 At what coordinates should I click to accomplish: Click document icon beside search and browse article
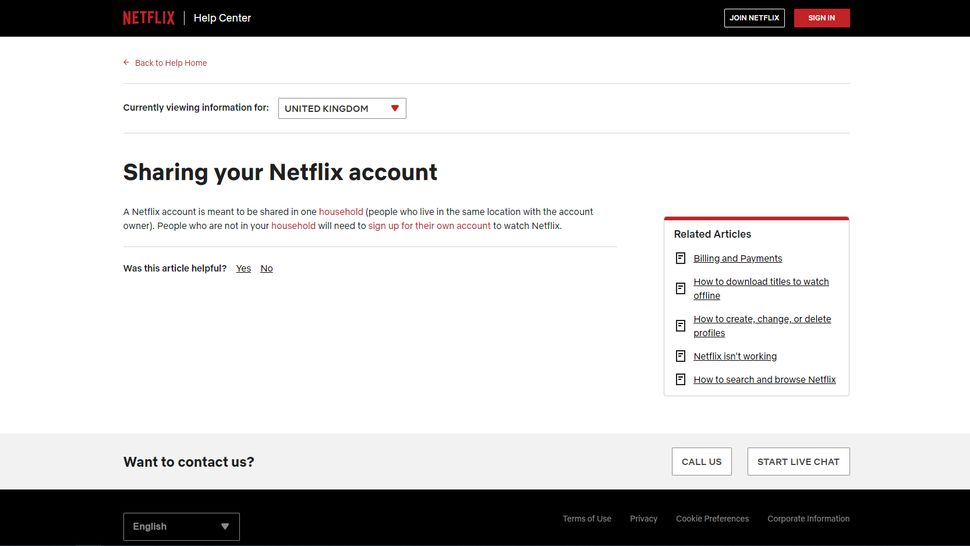click(x=680, y=379)
